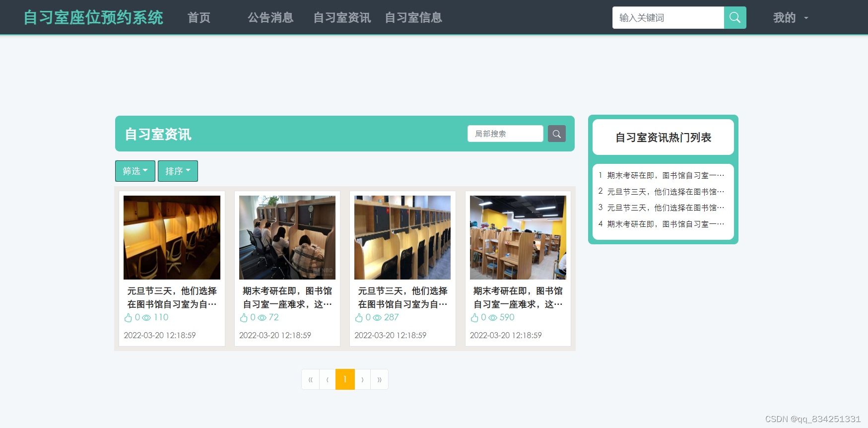Image resolution: width=868 pixels, height=428 pixels.
Task: Open the thumbnail with a row of lit booths
Action: click(x=402, y=237)
